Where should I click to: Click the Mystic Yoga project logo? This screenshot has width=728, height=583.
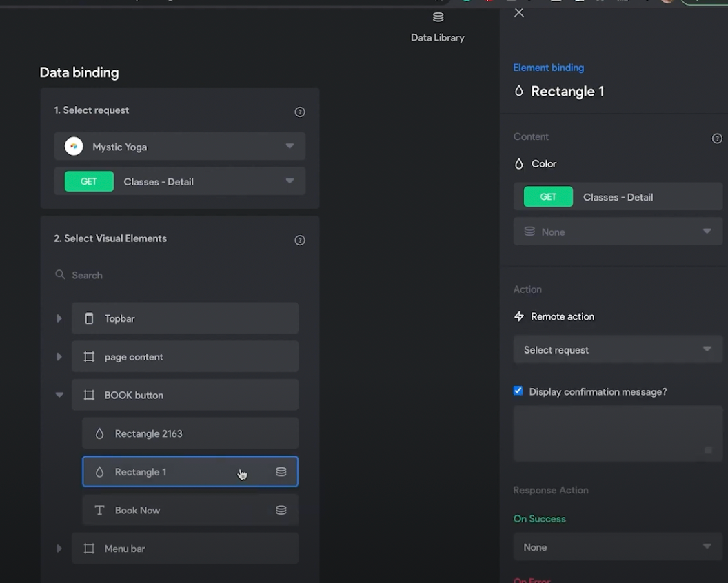(x=74, y=146)
